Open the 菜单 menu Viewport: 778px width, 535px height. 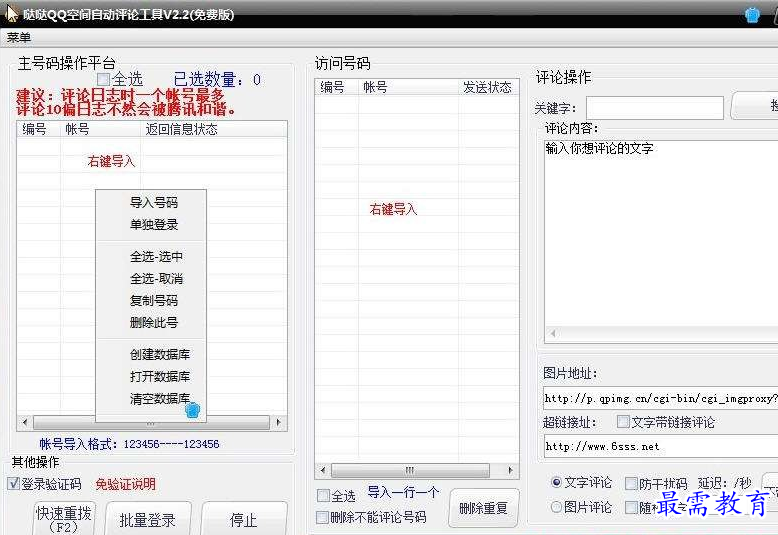tap(19, 38)
